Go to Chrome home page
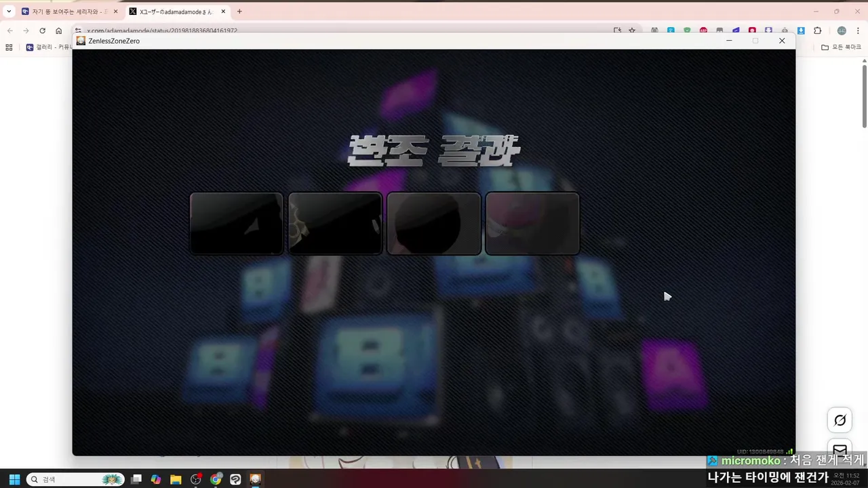This screenshot has height=488, width=868. [x=59, y=30]
